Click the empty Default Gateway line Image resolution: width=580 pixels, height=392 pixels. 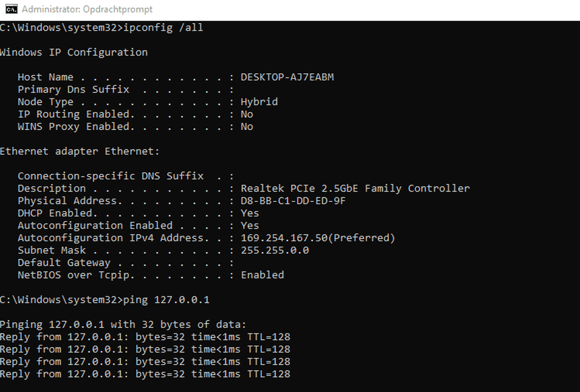[126, 263]
